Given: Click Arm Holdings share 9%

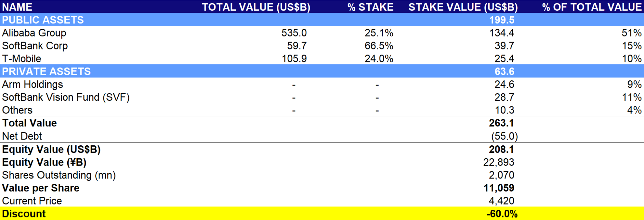Looking at the screenshot, I should pos(634,84).
